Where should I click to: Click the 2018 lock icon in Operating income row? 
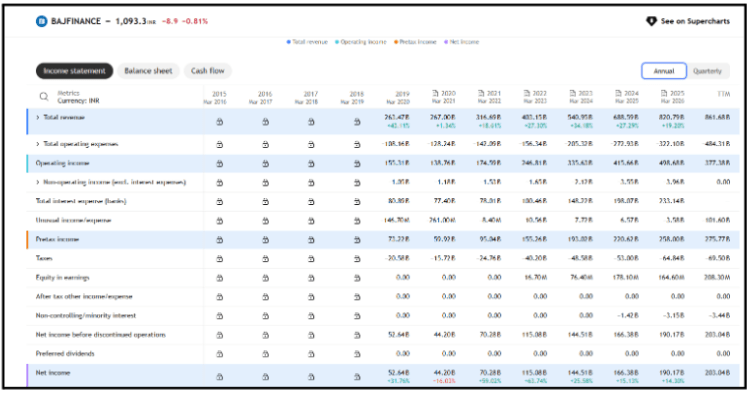click(357, 163)
